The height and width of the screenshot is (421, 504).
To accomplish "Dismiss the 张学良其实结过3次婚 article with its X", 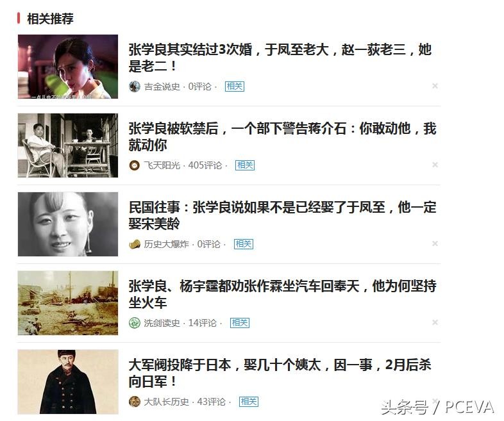I will [x=435, y=86].
